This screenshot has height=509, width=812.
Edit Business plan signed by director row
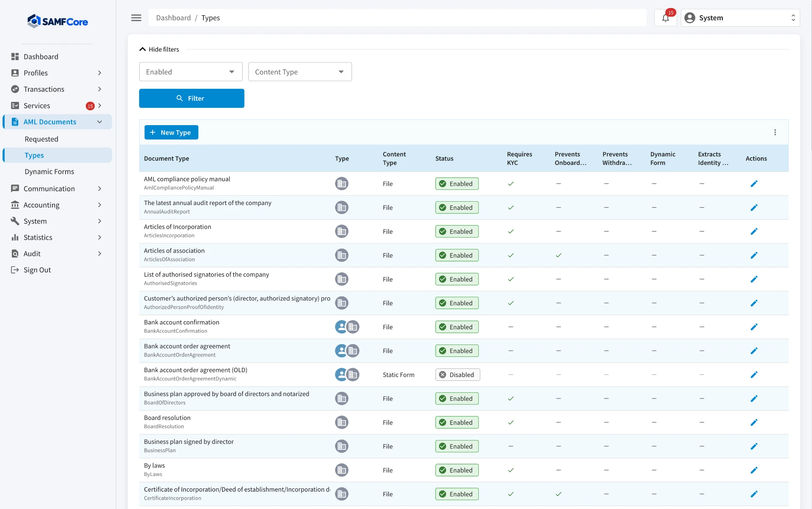pyautogui.click(x=754, y=446)
